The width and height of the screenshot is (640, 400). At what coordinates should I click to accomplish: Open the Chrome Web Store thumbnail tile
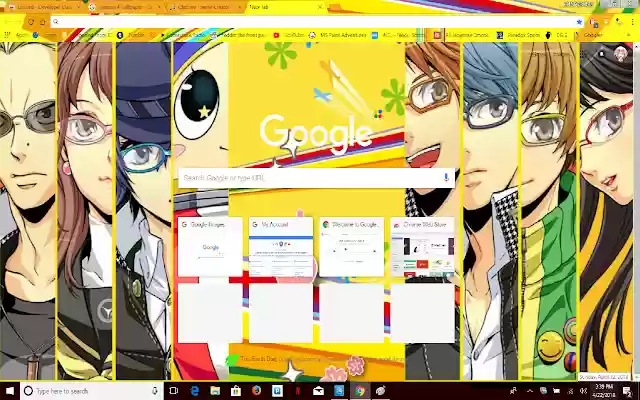(x=422, y=247)
